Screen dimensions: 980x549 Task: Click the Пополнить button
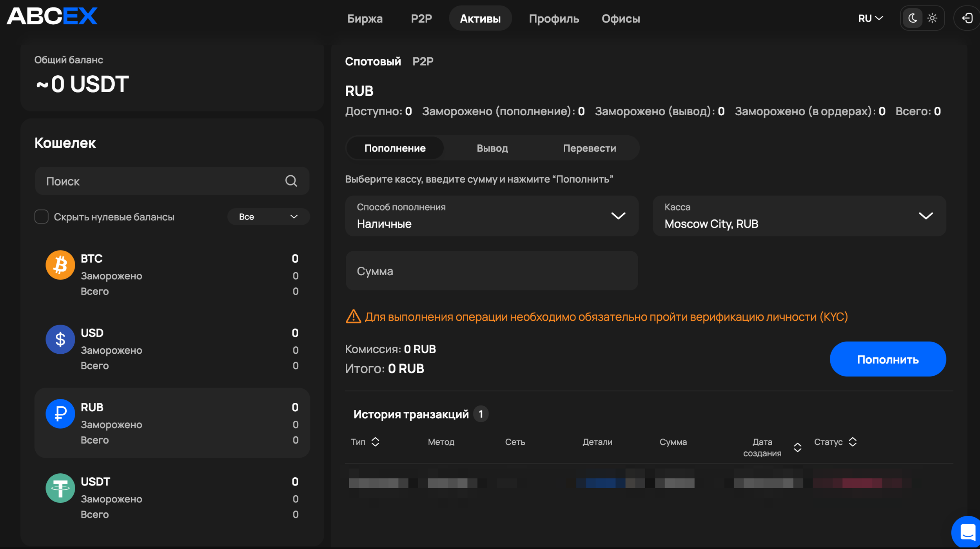pyautogui.click(x=888, y=359)
